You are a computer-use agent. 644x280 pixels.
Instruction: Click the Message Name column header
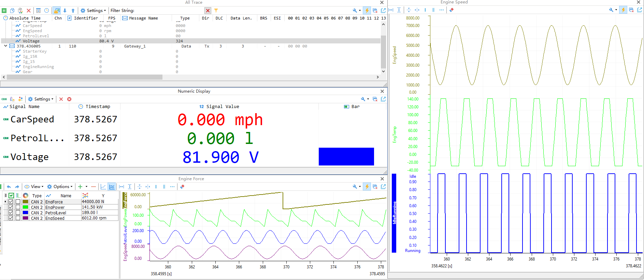click(x=143, y=18)
